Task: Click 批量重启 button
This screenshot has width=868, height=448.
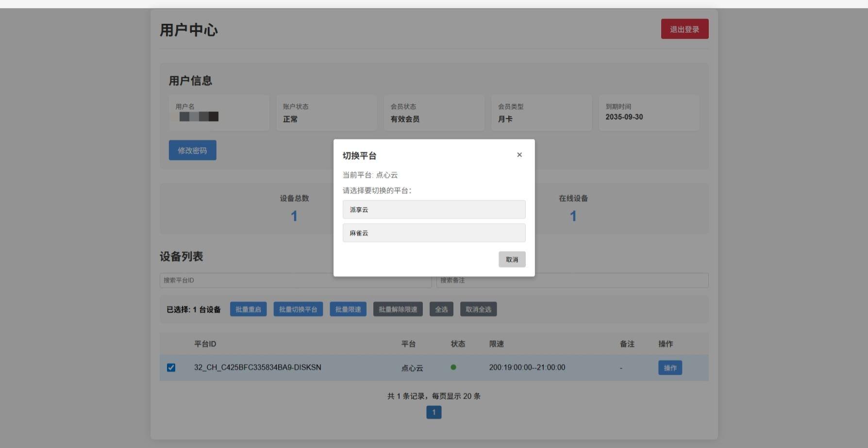Action: click(x=248, y=310)
